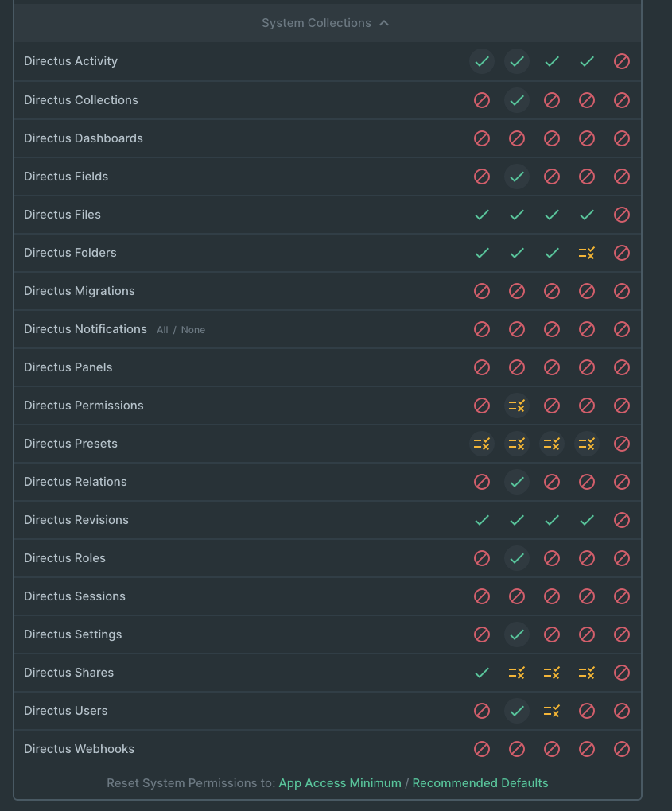Select the Directus Migrations row
Image resolution: width=672 pixels, height=811 pixels.
(80, 291)
